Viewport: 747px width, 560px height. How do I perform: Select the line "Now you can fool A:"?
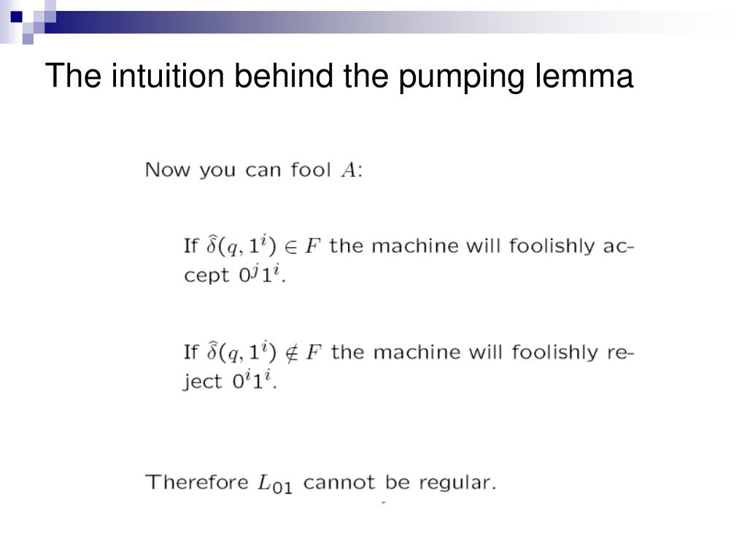253,170
